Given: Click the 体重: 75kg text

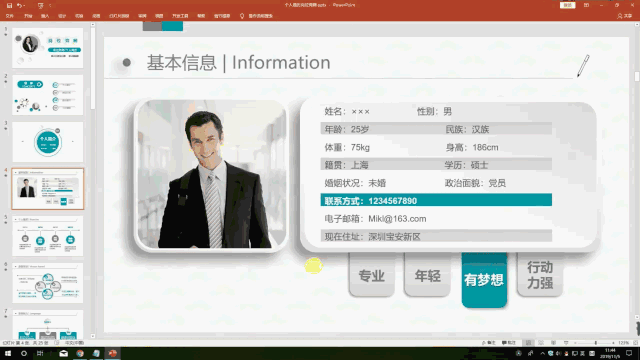Looking at the screenshot, I should pyautogui.click(x=347, y=147).
